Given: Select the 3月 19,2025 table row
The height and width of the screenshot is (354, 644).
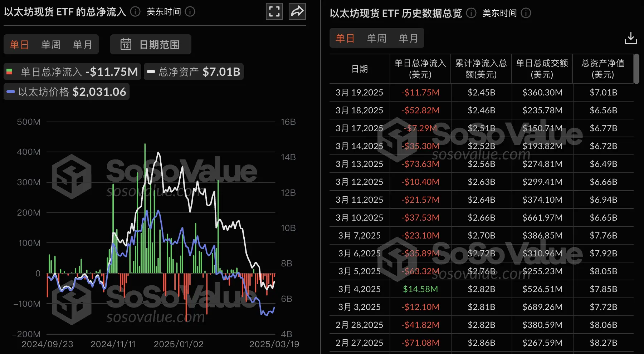Looking at the screenshot, I should pos(465,92).
